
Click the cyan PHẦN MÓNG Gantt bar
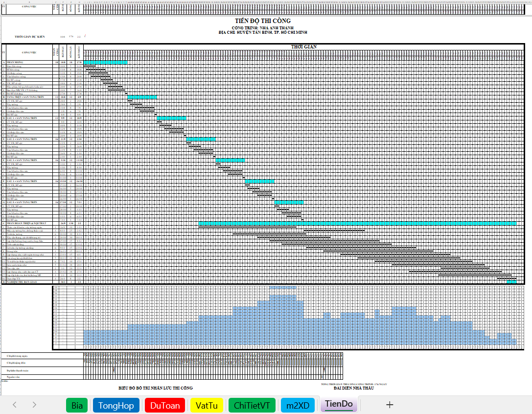coord(105,62)
